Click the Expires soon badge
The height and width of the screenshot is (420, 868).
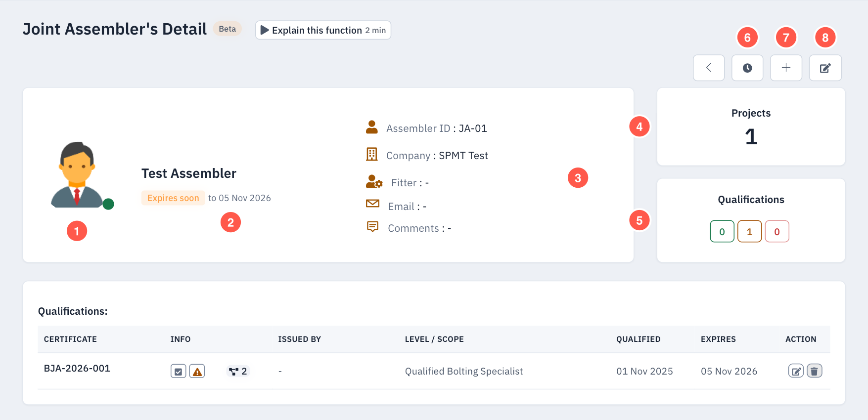173,198
